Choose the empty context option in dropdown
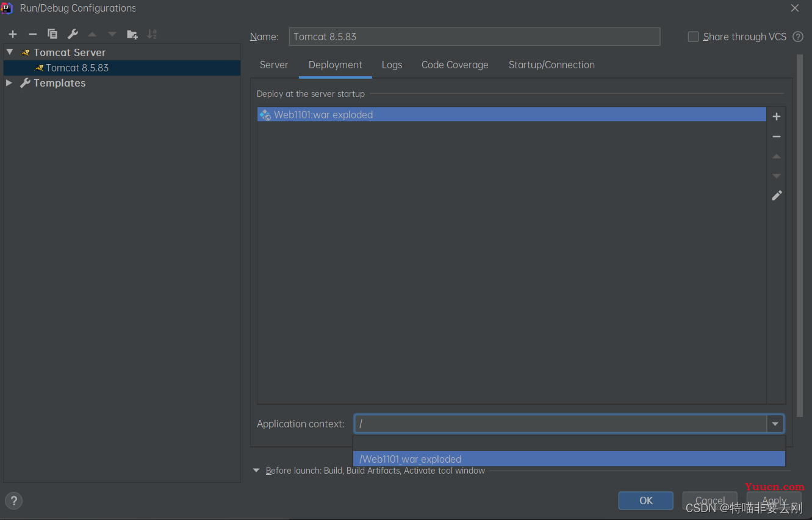 [569, 444]
